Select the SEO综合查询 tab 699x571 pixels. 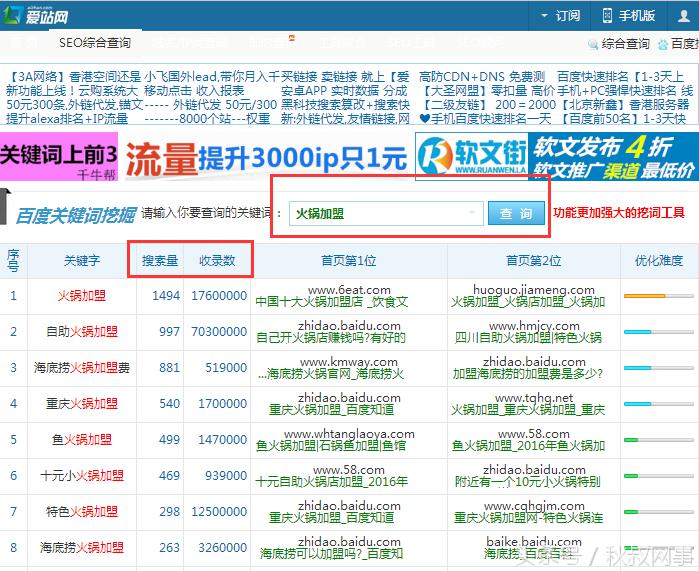(95, 43)
